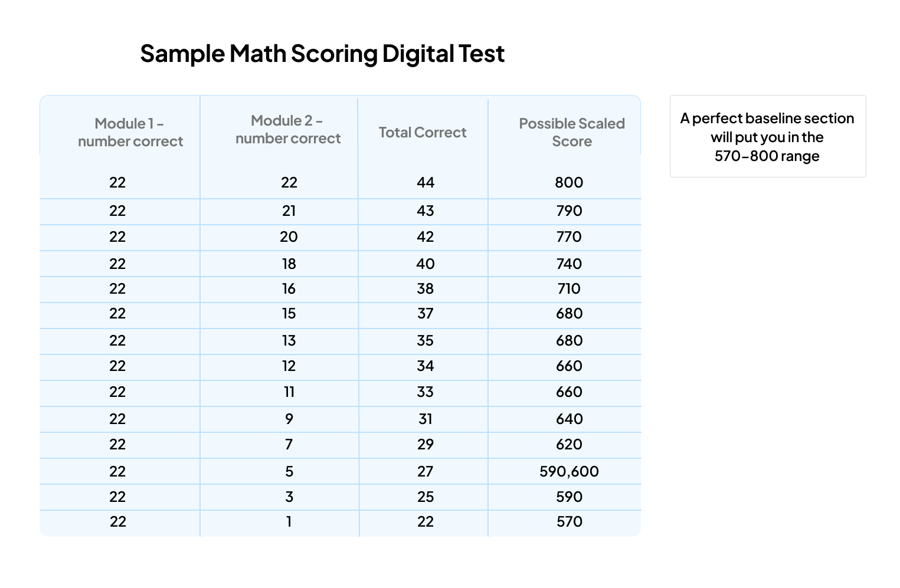The height and width of the screenshot is (588, 900).
Task: Select the 740 scaled score cell
Action: click(569, 264)
